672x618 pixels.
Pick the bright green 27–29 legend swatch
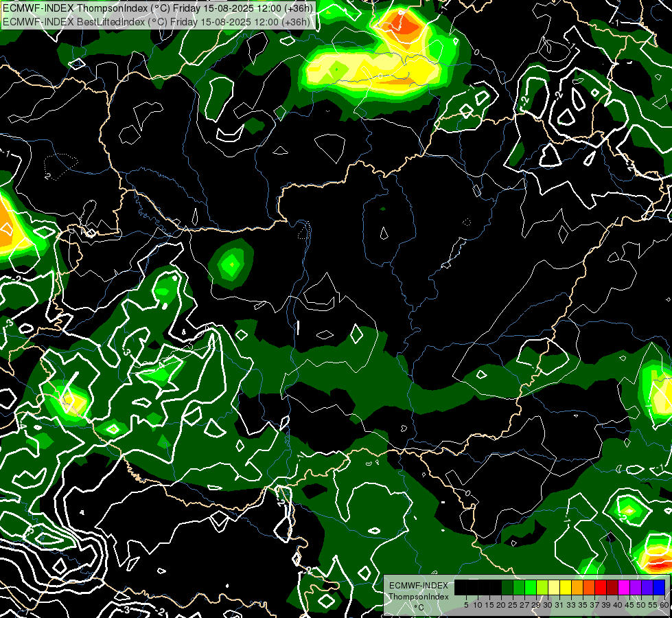tap(531, 587)
